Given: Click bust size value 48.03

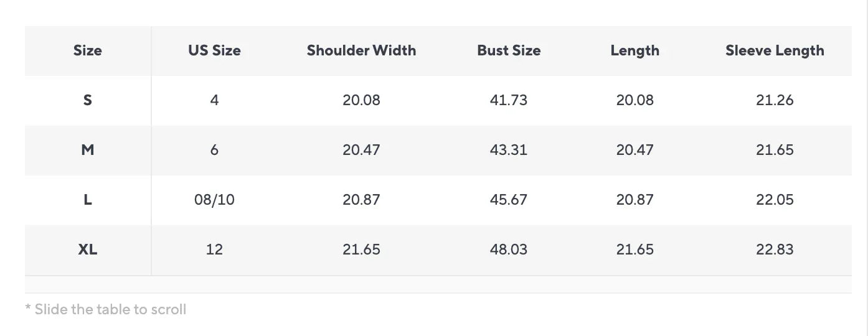Looking at the screenshot, I should (x=509, y=250).
